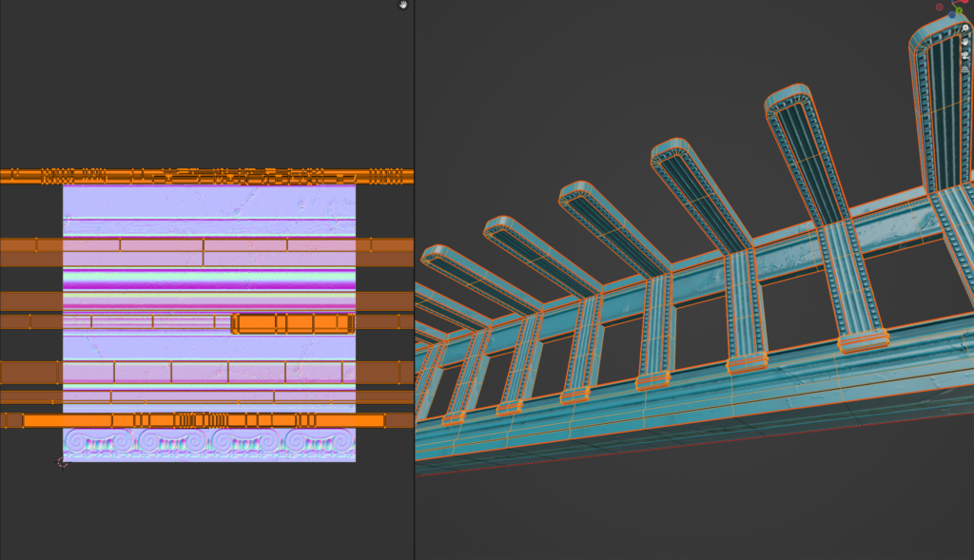Click the blue axis sphere on the navigation gizmo
This screenshot has width=974, height=560.
point(952,15)
